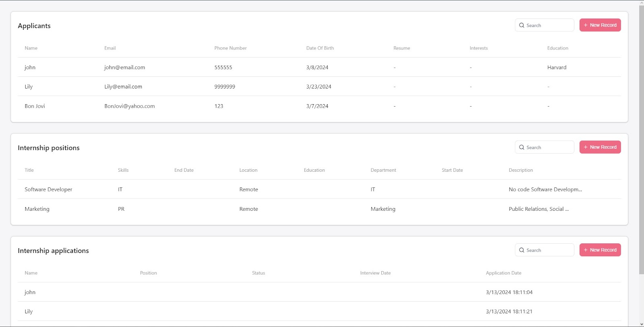
Task: Click Remote location in Software Developer row
Action: pos(249,189)
